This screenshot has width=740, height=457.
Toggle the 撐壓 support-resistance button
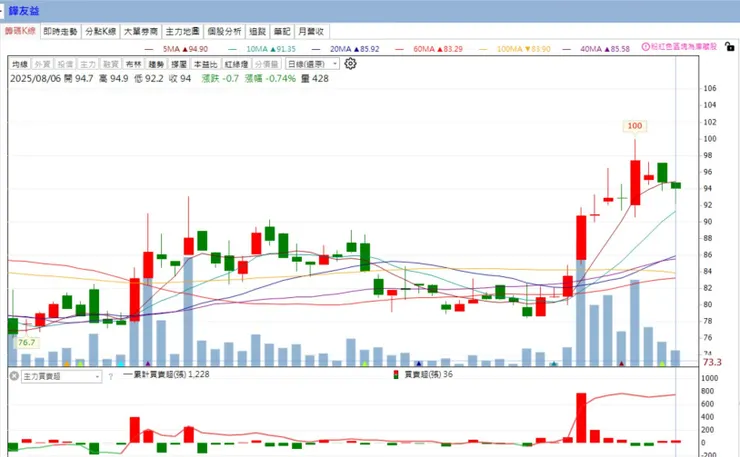tap(179, 64)
